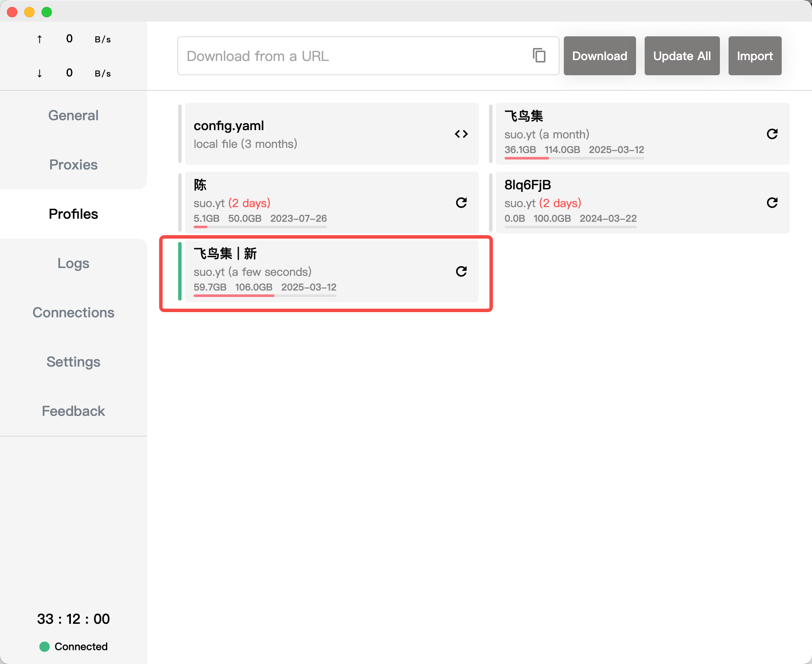Click the paste clipboard icon in URL field
The width and height of the screenshot is (812, 664).
[x=539, y=56]
